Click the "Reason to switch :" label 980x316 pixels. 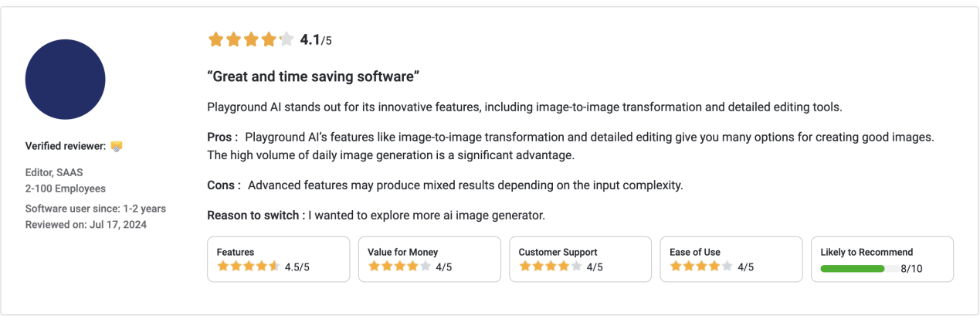pyautogui.click(x=256, y=216)
